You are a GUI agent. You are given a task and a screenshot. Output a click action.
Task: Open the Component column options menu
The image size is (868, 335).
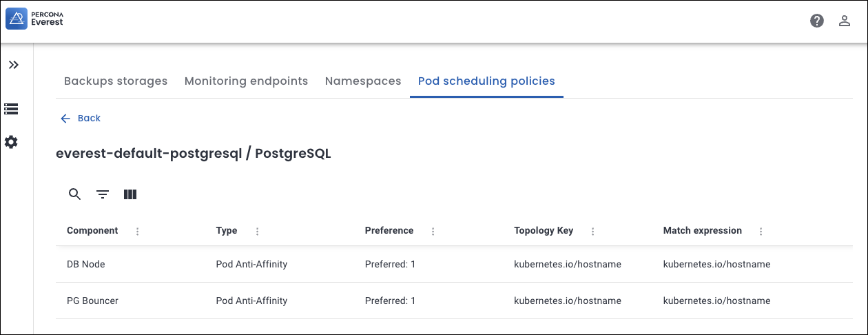coord(138,232)
